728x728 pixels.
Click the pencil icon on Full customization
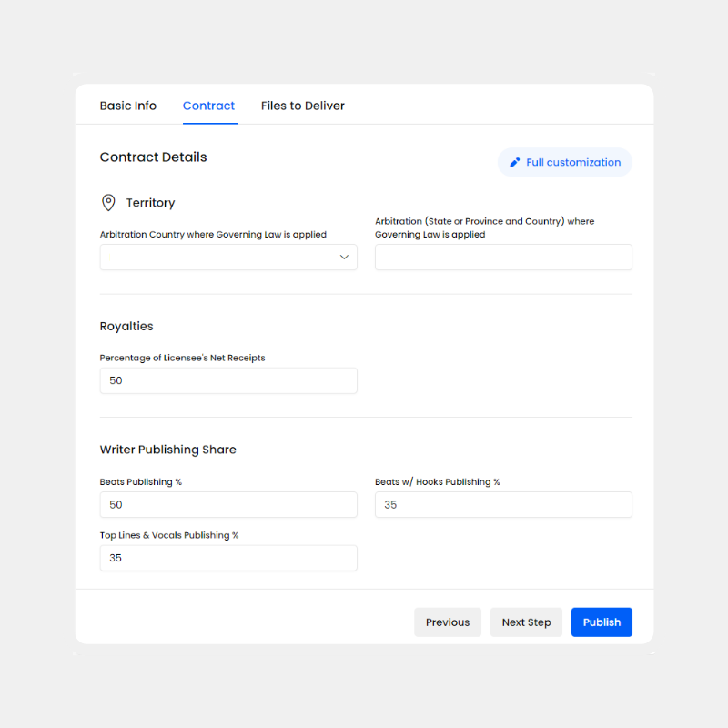pos(518,162)
